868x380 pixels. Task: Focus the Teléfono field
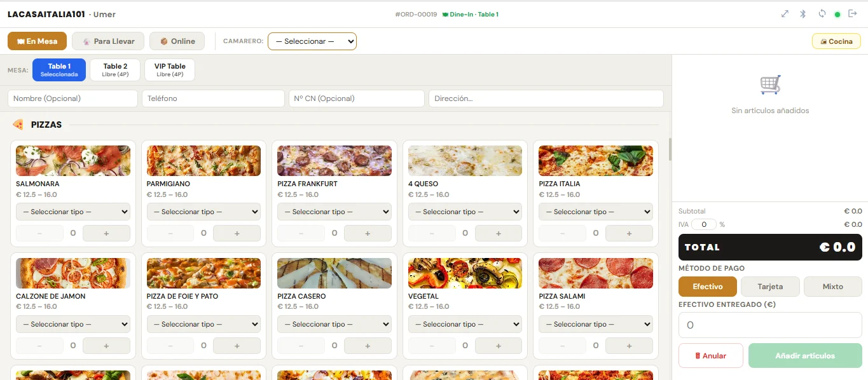coord(213,98)
